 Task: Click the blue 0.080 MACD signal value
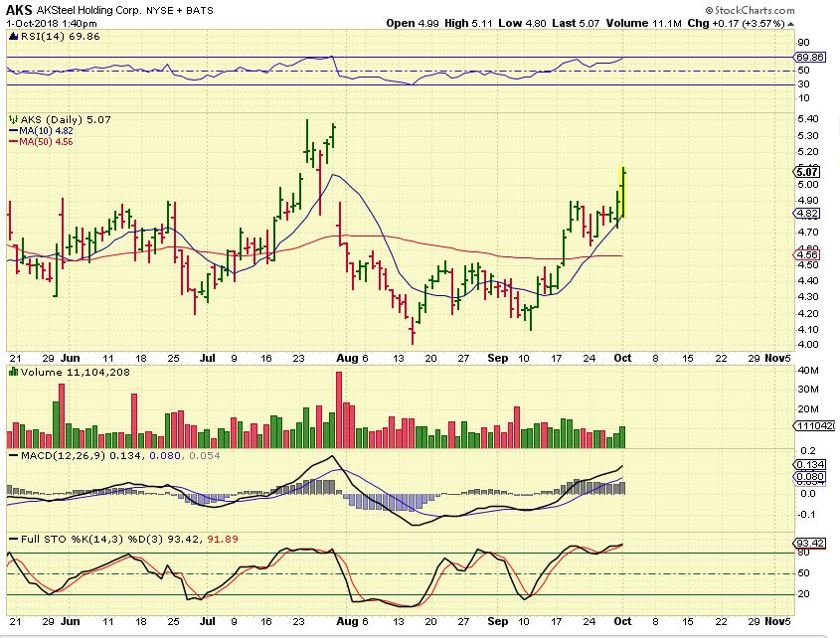[164, 455]
